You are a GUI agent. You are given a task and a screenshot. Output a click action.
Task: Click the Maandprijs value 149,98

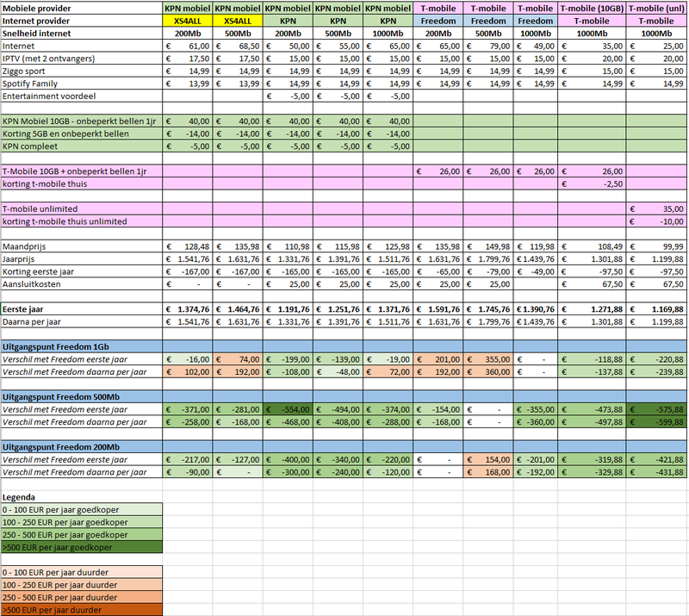click(488, 246)
